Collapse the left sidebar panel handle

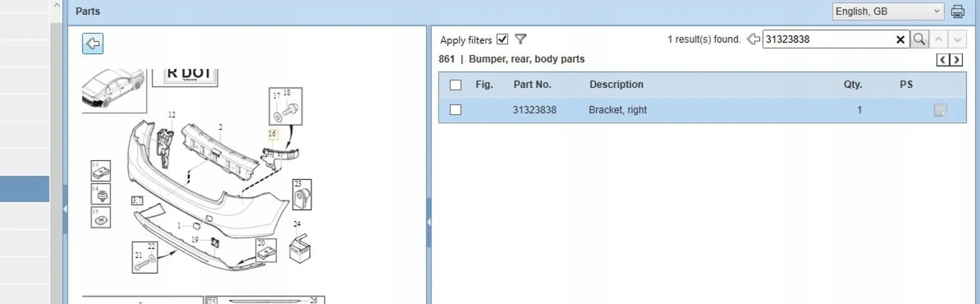(x=65, y=209)
